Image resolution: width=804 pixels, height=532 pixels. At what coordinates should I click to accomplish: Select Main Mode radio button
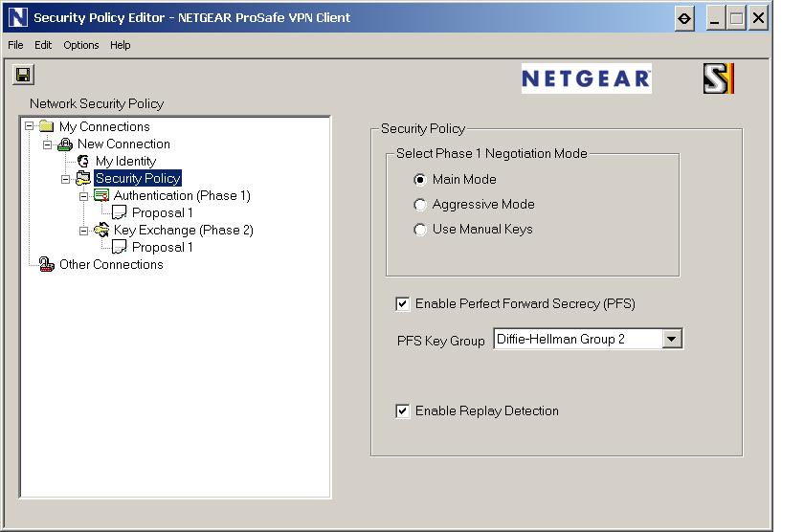[x=420, y=180]
